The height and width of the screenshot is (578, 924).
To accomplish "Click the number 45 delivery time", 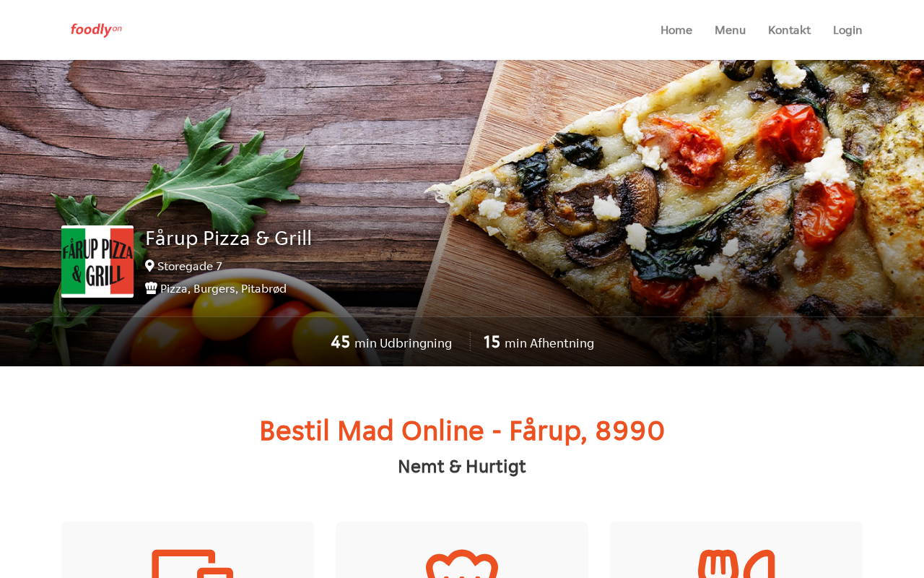I will [x=340, y=342].
